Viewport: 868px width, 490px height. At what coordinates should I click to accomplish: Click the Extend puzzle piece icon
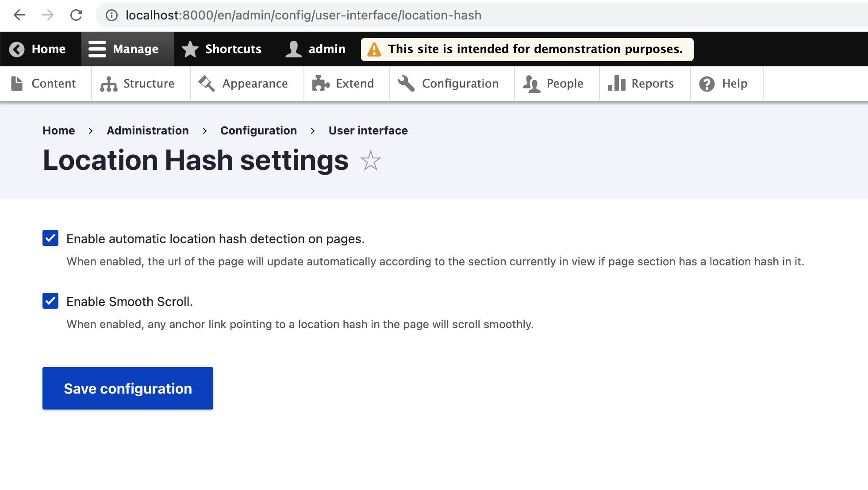pyautogui.click(x=321, y=84)
